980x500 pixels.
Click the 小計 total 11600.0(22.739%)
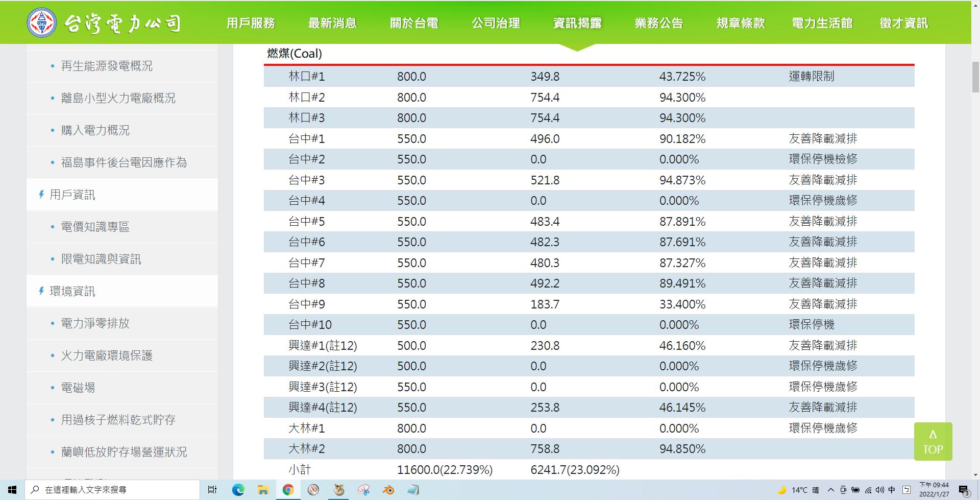[x=445, y=470]
